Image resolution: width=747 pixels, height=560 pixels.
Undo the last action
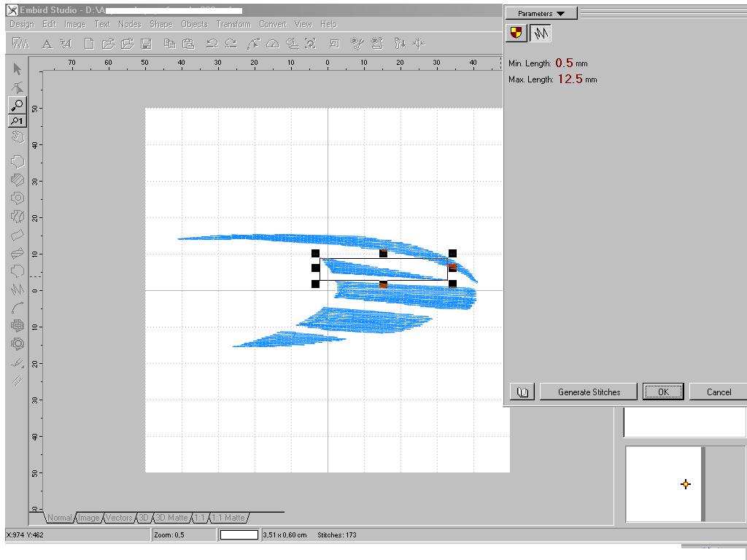tap(212, 44)
